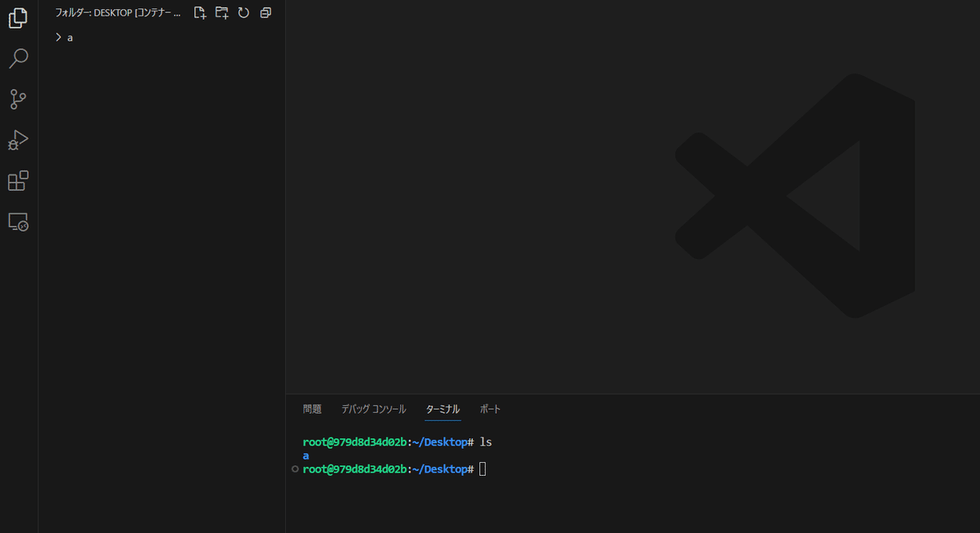Open the Explorer view in activity bar
This screenshot has height=533, width=980.
pos(18,18)
